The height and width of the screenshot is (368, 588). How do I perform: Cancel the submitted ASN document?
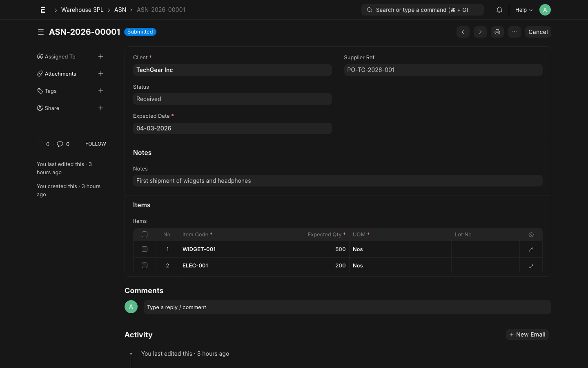(x=538, y=32)
